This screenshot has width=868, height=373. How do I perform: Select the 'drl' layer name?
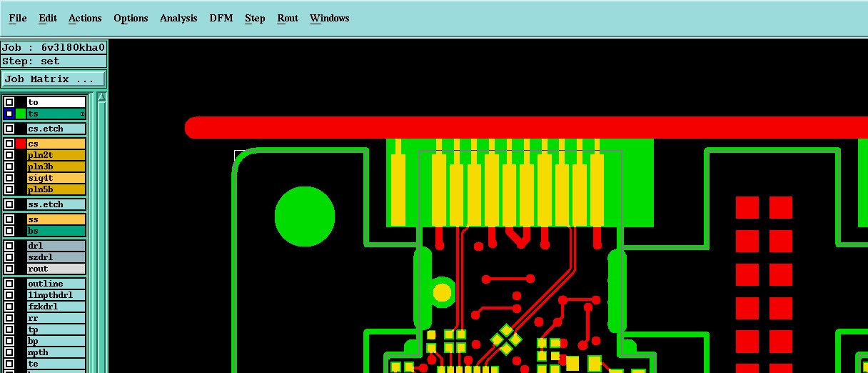(x=56, y=246)
